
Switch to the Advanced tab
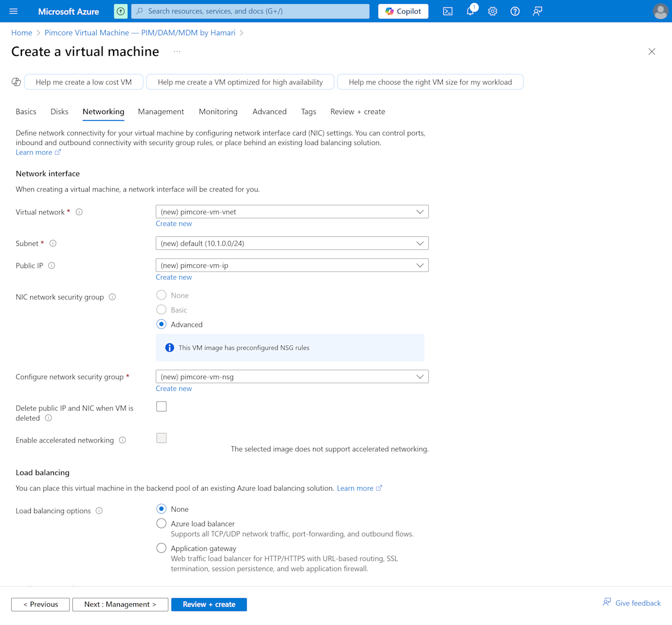point(269,112)
